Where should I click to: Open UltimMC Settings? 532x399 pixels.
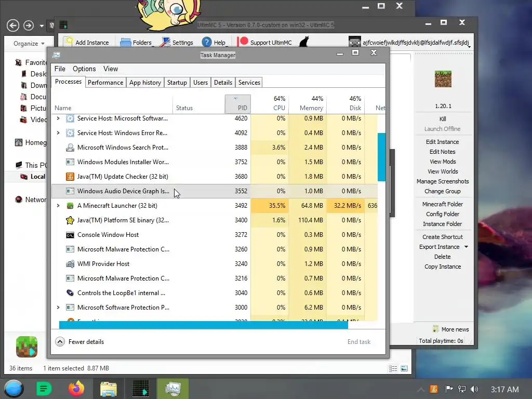coord(178,43)
